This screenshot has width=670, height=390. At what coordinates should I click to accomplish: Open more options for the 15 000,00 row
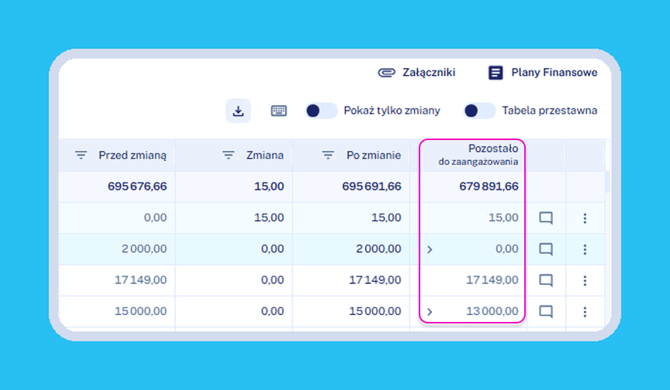click(585, 312)
